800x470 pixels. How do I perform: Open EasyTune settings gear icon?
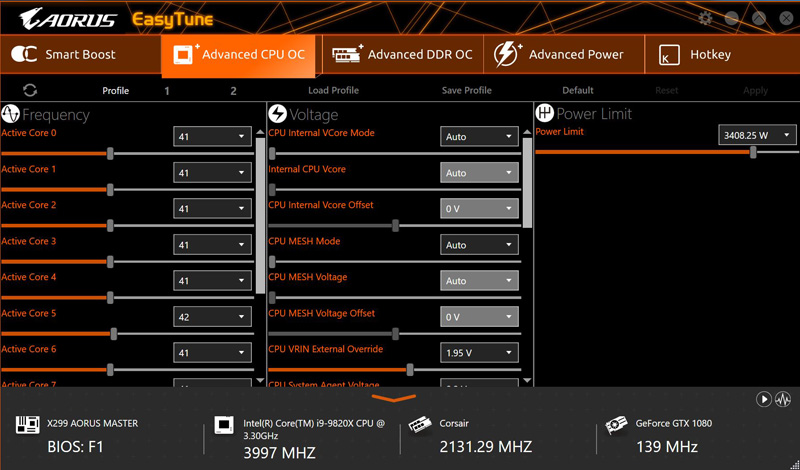(705, 18)
